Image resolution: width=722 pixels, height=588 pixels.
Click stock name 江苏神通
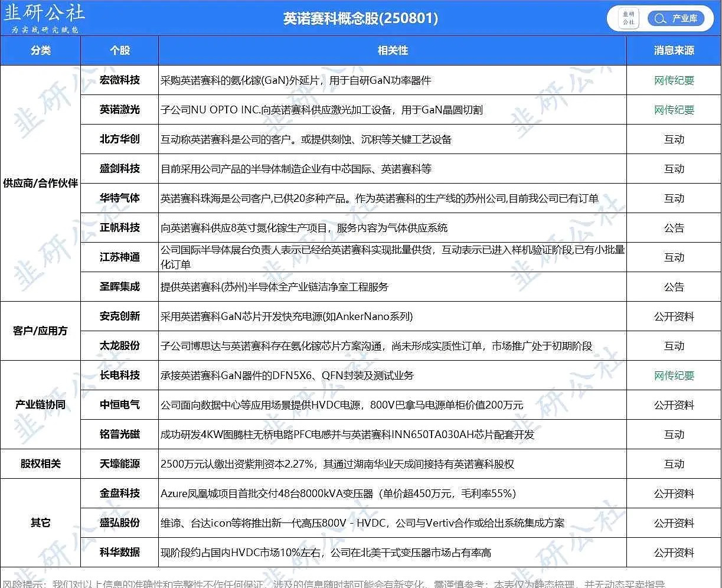pos(120,257)
